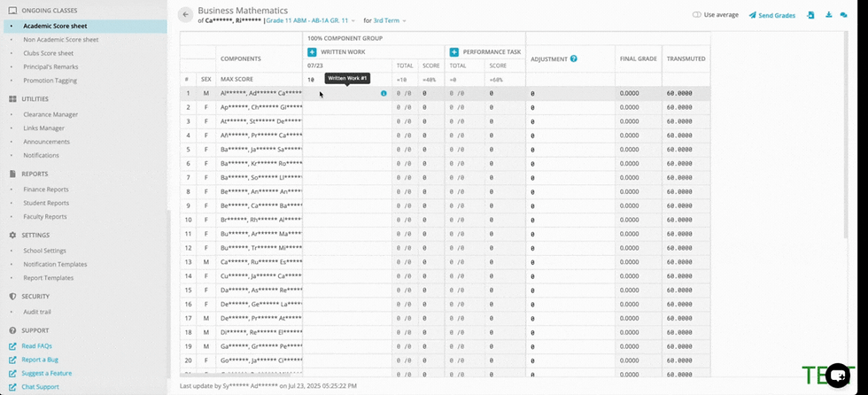This screenshot has height=395, width=868.
Task: Open Links Manager
Action: click(43, 128)
